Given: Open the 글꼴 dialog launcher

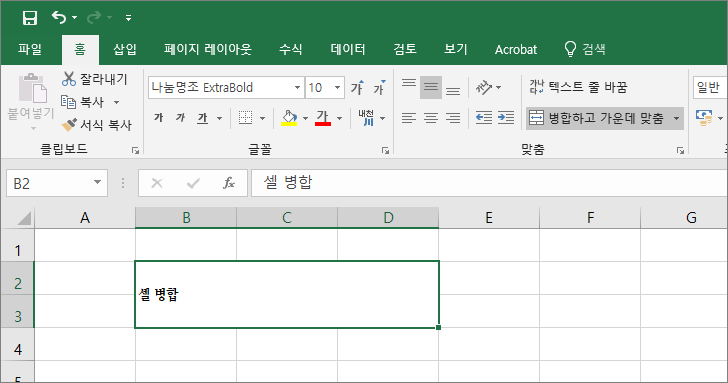Looking at the screenshot, I should pyautogui.click(x=385, y=150).
